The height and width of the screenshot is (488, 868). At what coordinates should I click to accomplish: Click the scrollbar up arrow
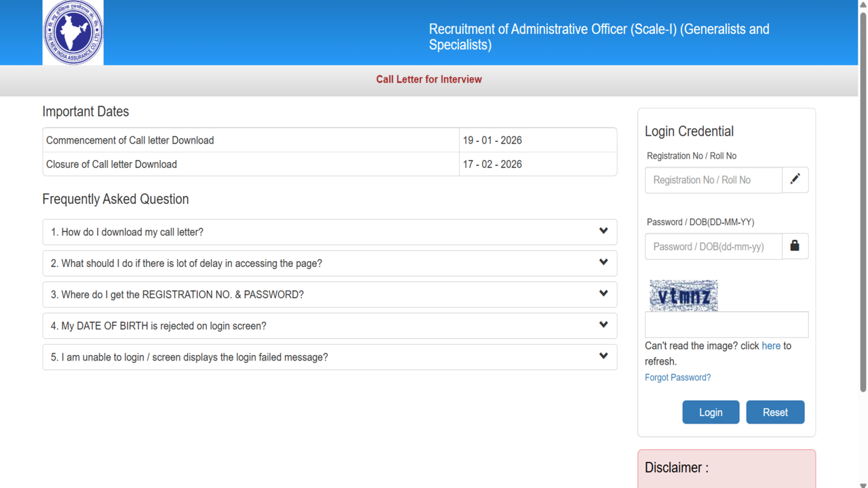863,5
